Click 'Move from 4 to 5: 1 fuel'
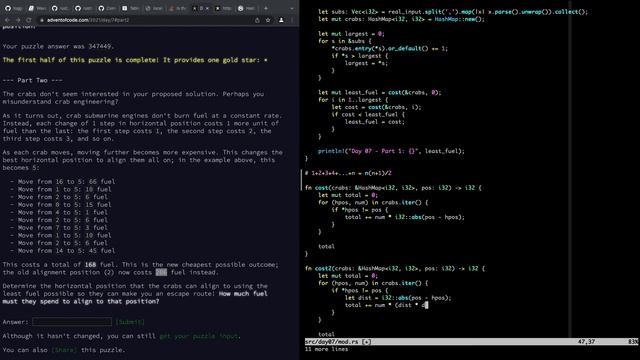Screen dimensions: 640x360 point(62,212)
